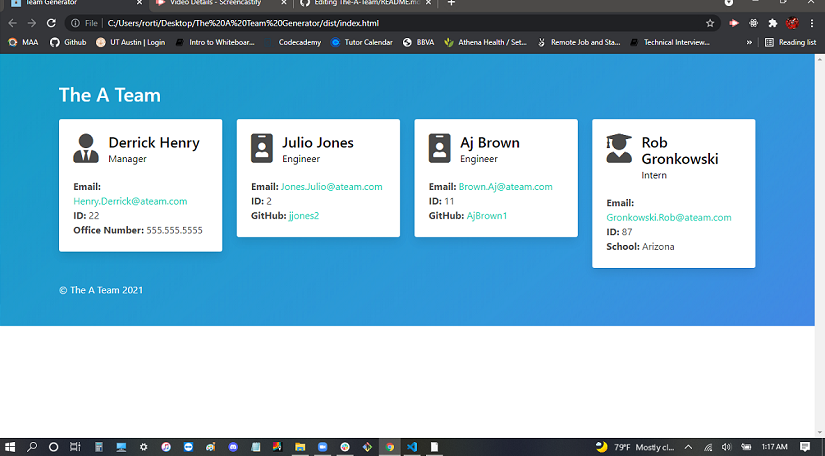Viewport: 825px width, 456px height.
Task: Click the Chrome taskbar icon
Action: point(389,447)
